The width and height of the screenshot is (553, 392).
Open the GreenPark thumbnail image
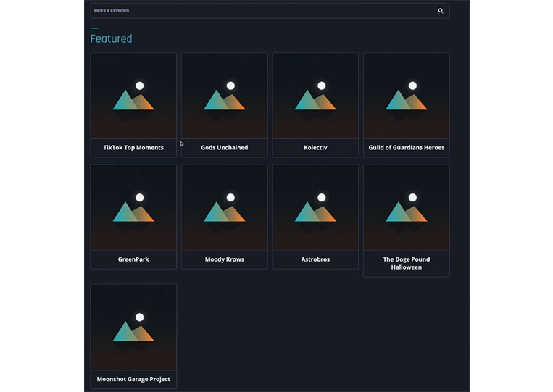tap(133, 208)
